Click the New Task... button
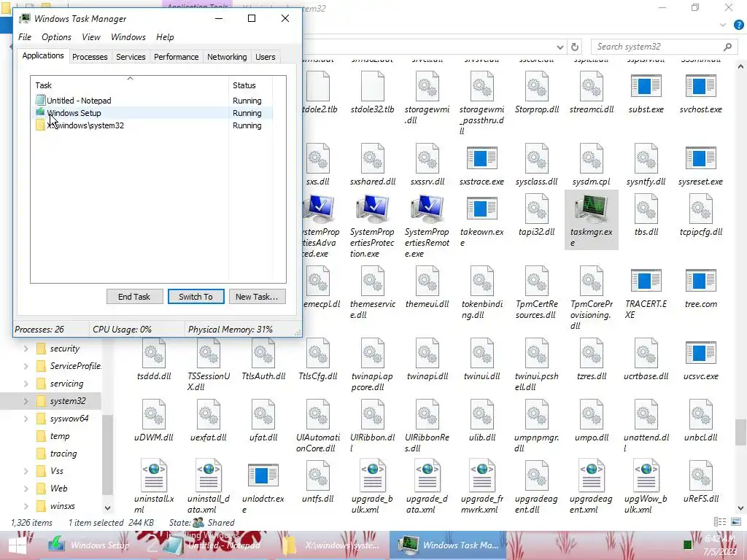Viewport: 747px width, 560px height. [257, 297]
